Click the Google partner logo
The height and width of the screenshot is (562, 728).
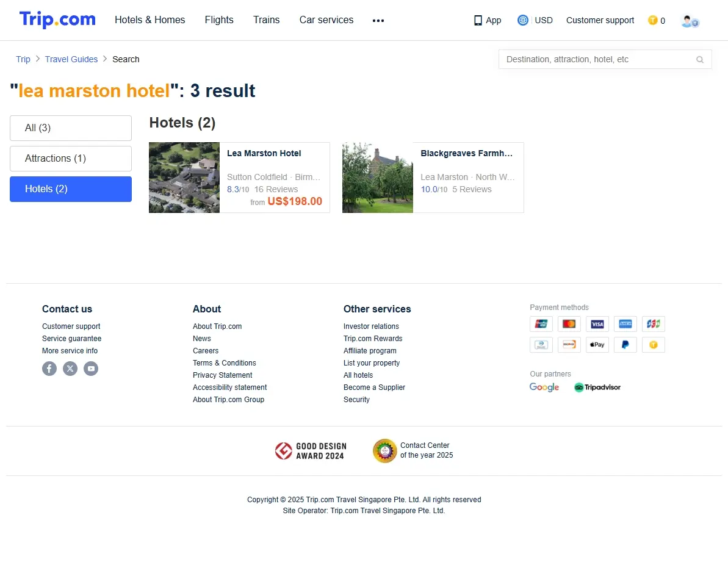tap(544, 387)
